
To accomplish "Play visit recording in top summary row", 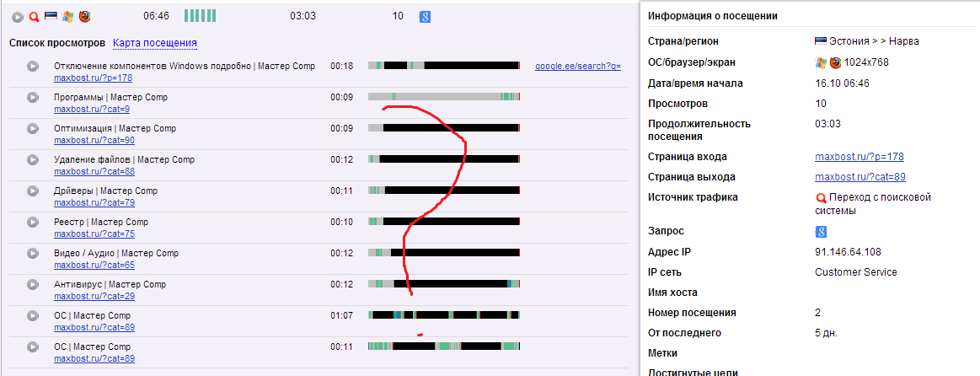I will [x=19, y=17].
